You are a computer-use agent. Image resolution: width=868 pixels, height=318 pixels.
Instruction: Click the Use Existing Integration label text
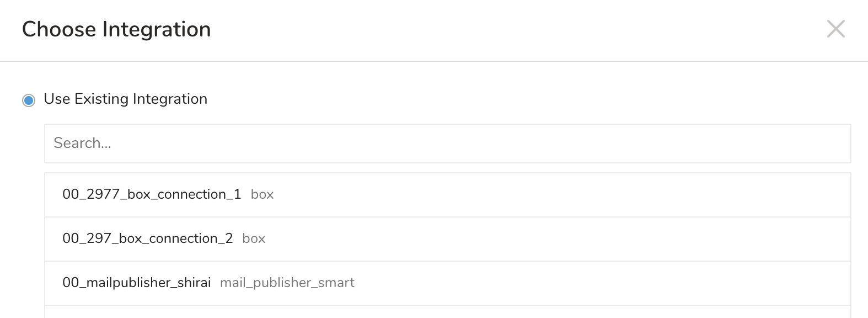pyautogui.click(x=125, y=99)
